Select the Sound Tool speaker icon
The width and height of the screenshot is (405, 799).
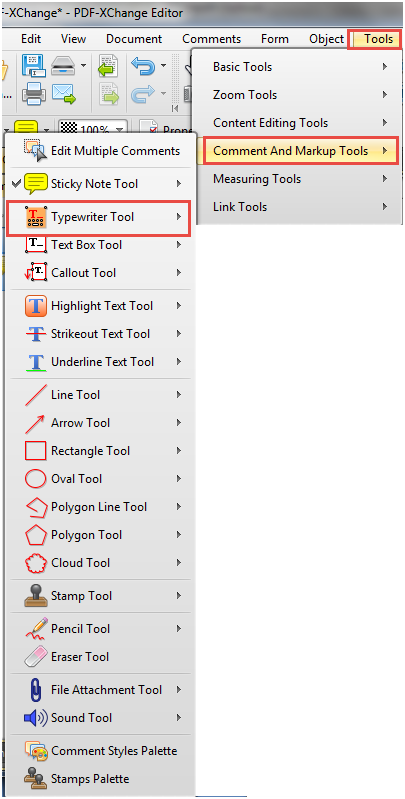point(36,718)
